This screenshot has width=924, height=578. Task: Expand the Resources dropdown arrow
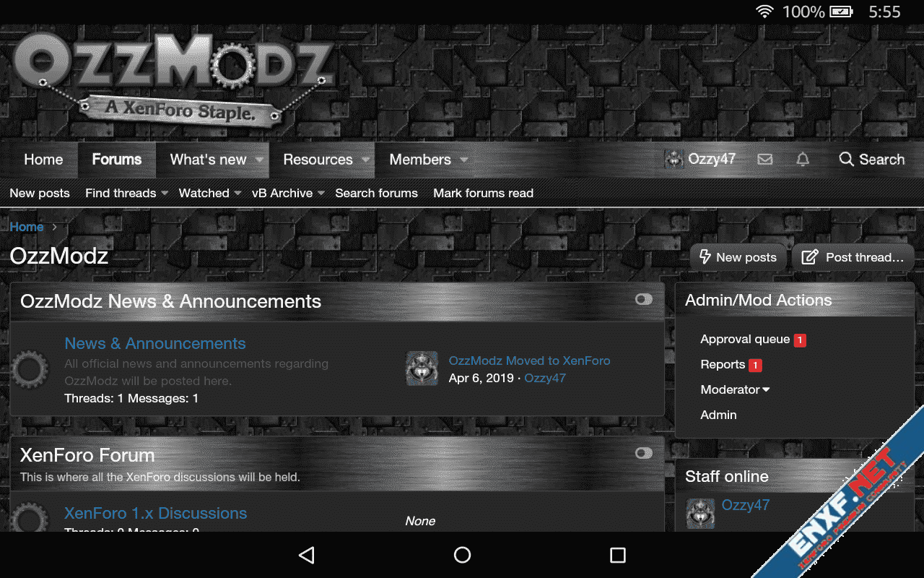coord(366,160)
